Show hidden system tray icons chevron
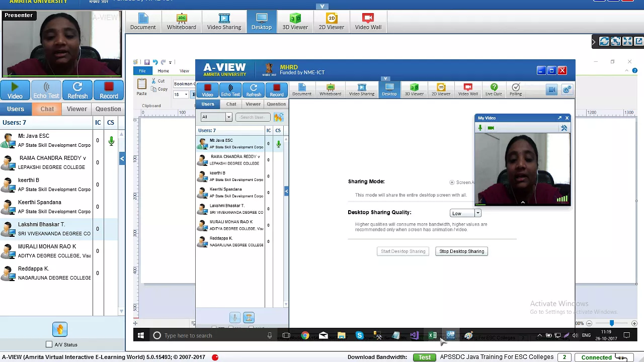Viewport: 644px width, 362px height. pyautogui.click(x=539, y=335)
